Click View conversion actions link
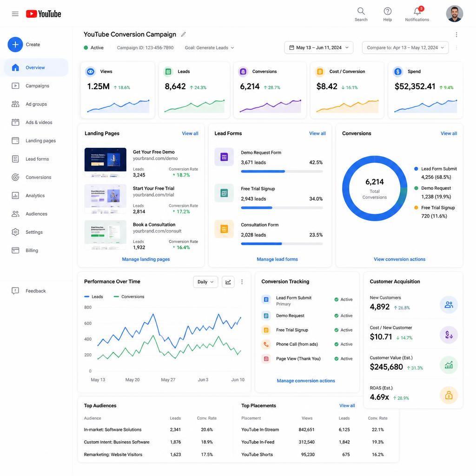This screenshot has height=476, width=476. [x=399, y=259]
